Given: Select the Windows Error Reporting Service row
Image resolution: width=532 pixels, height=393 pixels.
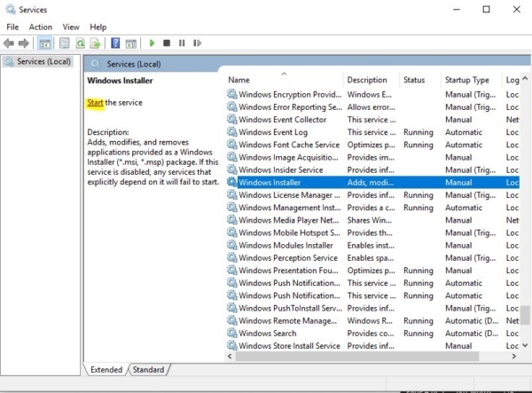Looking at the screenshot, I should coord(372,107).
